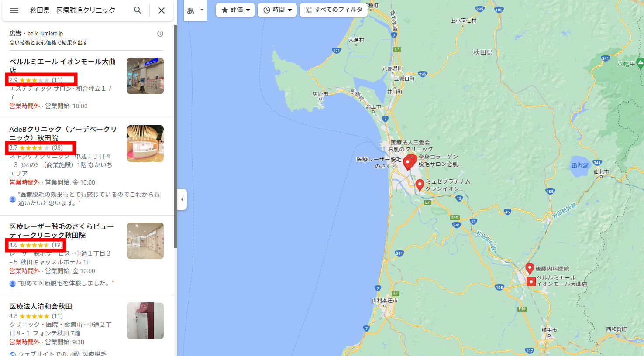This screenshot has height=356, width=644.
Task: Click the ad info circle icon
Action: pos(160,34)
